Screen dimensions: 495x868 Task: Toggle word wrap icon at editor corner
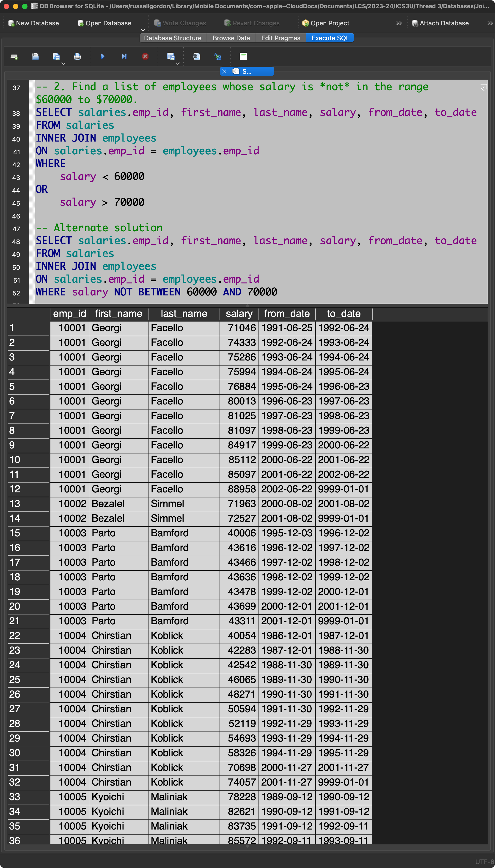(x=484, y=88)
